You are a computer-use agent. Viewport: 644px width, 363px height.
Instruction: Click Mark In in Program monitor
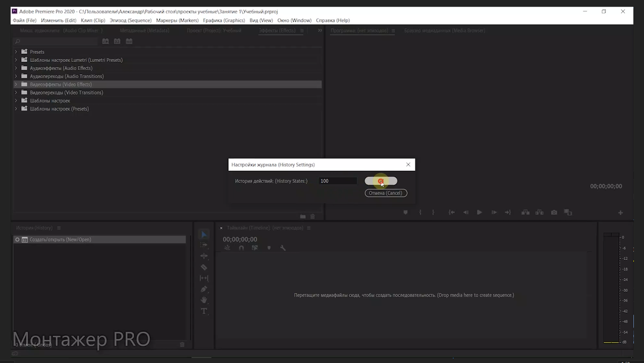tap(420, 213)
